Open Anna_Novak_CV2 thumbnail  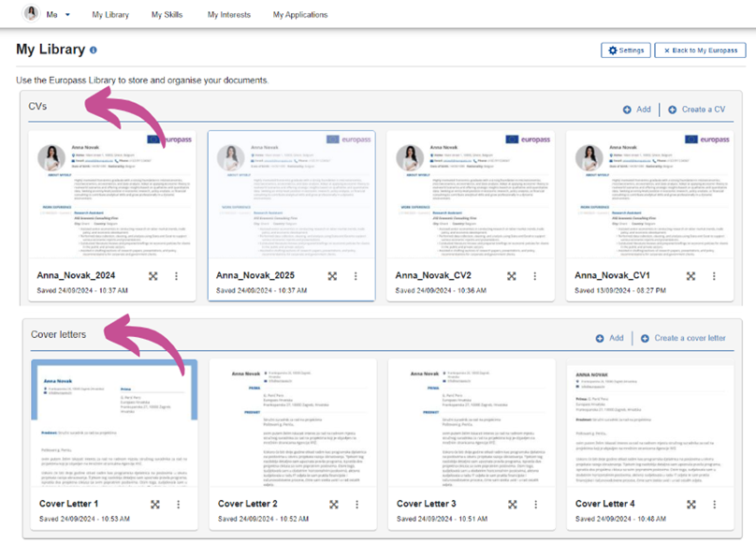point(471,195)
